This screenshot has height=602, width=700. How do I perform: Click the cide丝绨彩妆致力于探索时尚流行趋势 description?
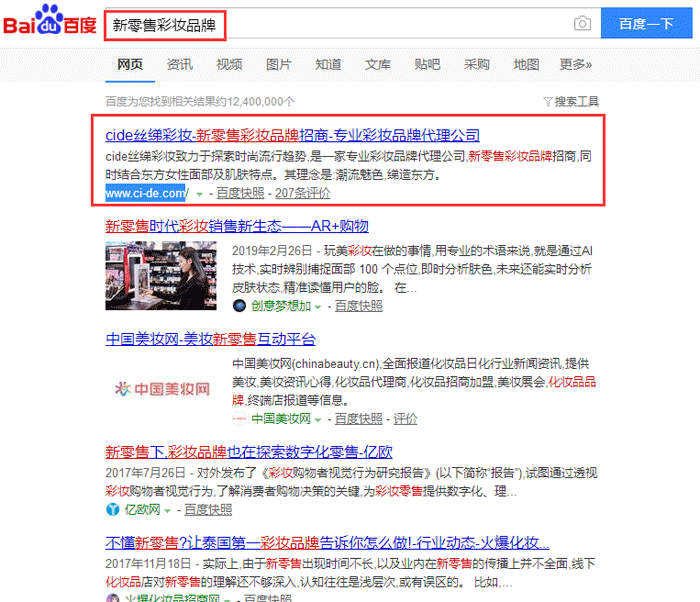(x=349, y=165)
